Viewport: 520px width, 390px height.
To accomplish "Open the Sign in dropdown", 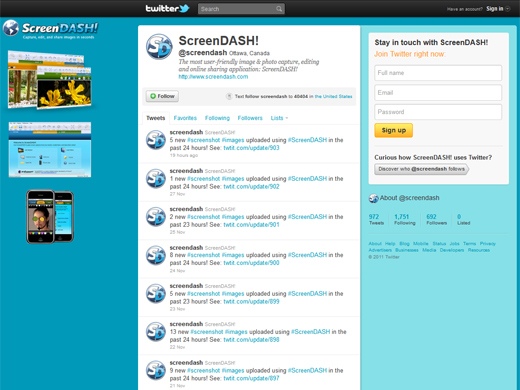I will click(x=498, y=9).
